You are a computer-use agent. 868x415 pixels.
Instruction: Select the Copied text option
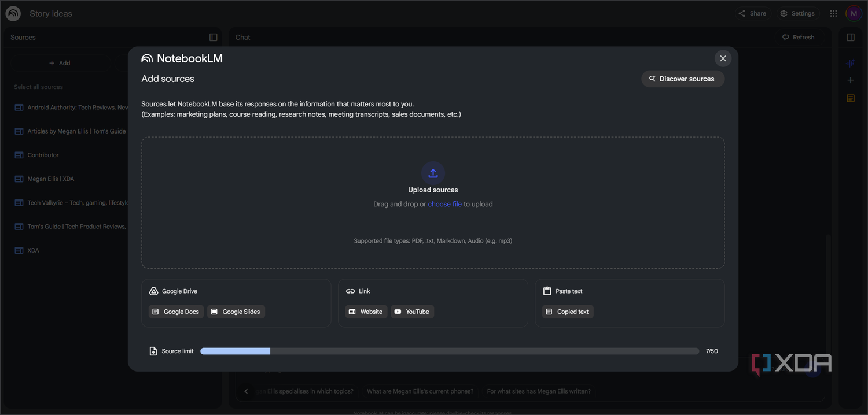point(568,312)
